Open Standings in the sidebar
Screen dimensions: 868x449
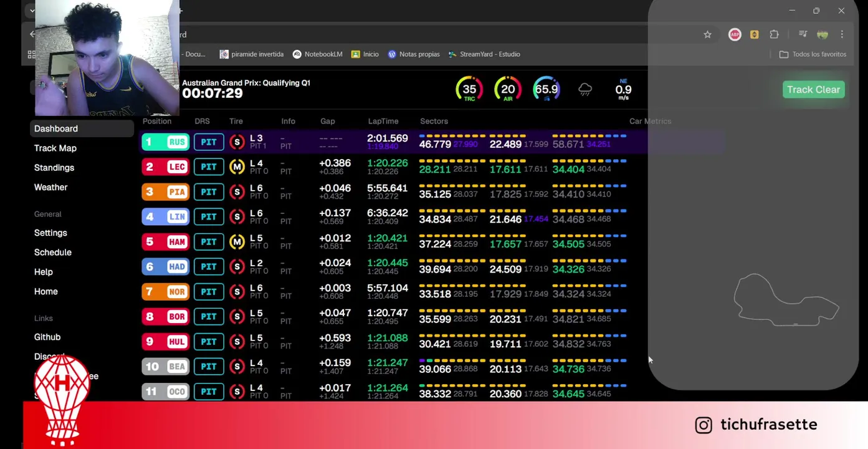coord(54,168)
